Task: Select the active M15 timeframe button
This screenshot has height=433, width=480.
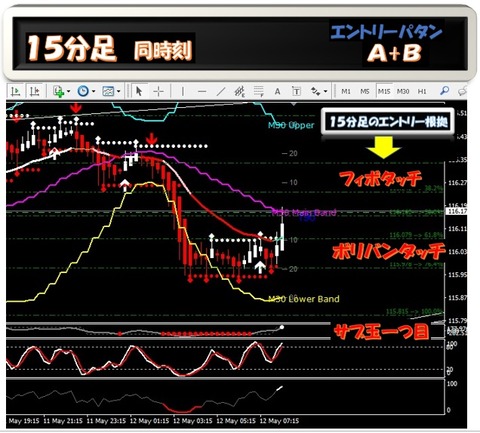Action: coord(384,91)
